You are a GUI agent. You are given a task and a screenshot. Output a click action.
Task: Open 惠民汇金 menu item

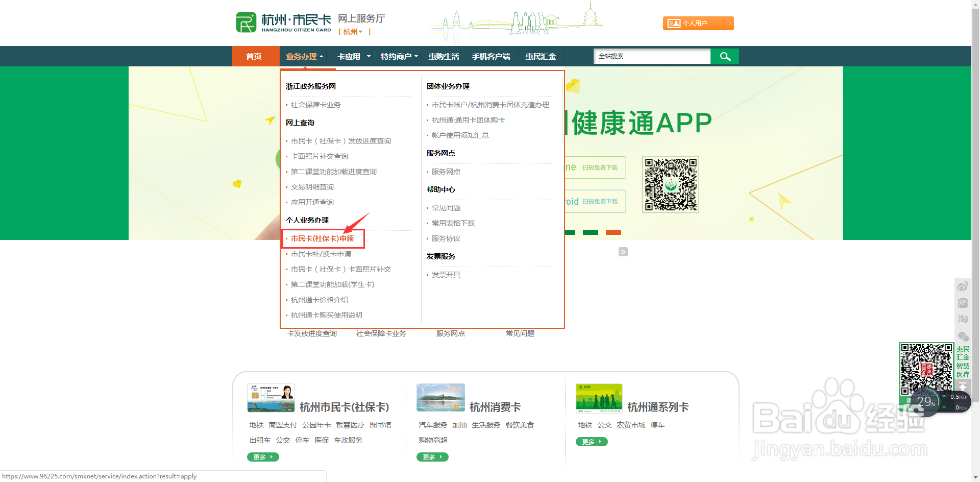pyautogui.click(x=541, y=57)
